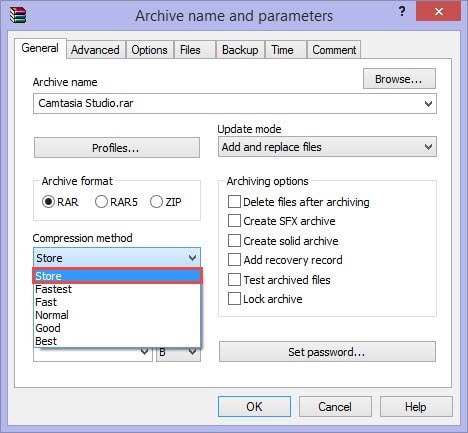This screenshot has width=468, height=433.
Task: Select Good compression method
Action: [117, 328]
